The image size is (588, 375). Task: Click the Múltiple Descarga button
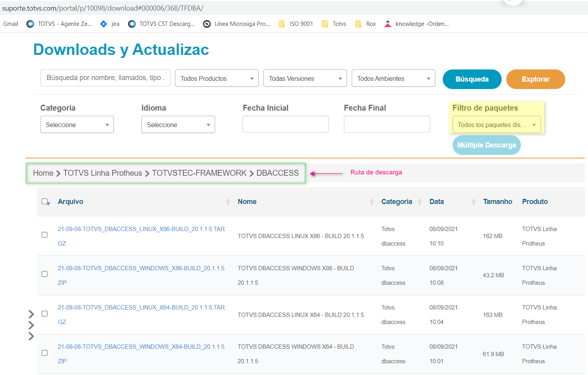pyautogui.click(x=487, y=145)
